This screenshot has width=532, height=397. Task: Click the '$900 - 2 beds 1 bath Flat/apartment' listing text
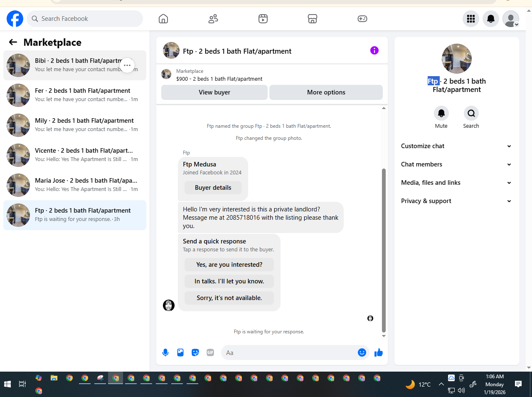pos(219,79)
